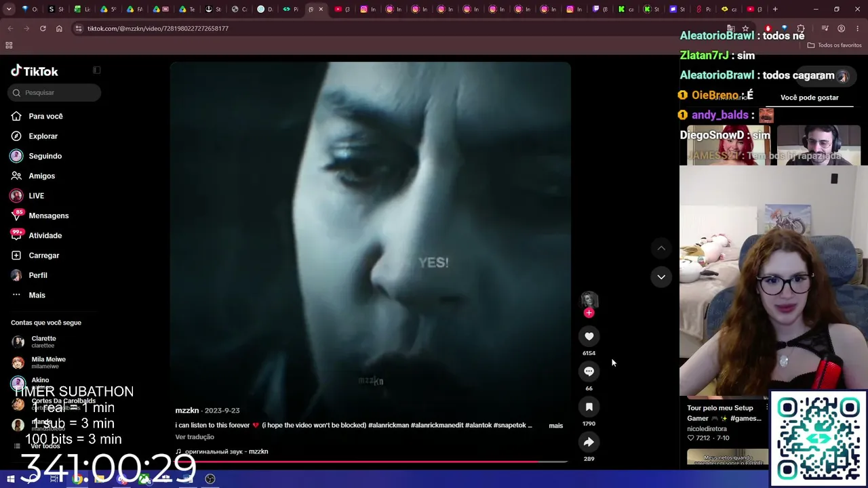The image size is (868, 488).
Task: Go to the next video with the down chevron
Action: pos(661,277)
